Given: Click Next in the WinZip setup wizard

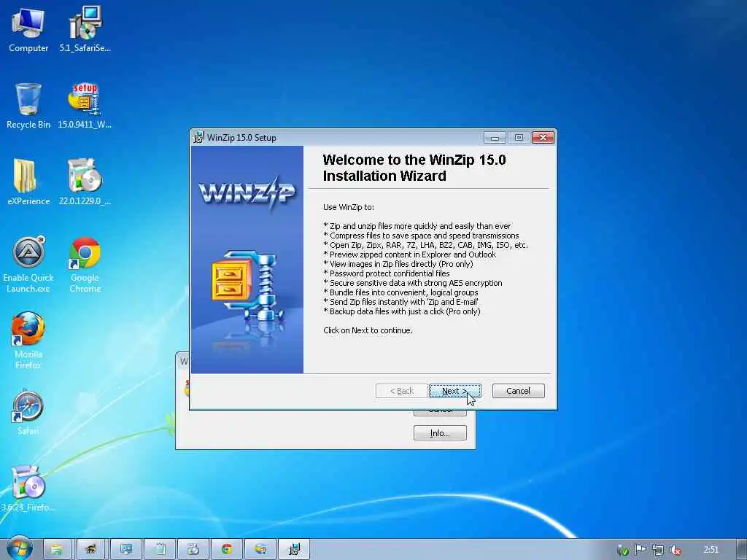Looking at the screenshot, I should 455,391.
